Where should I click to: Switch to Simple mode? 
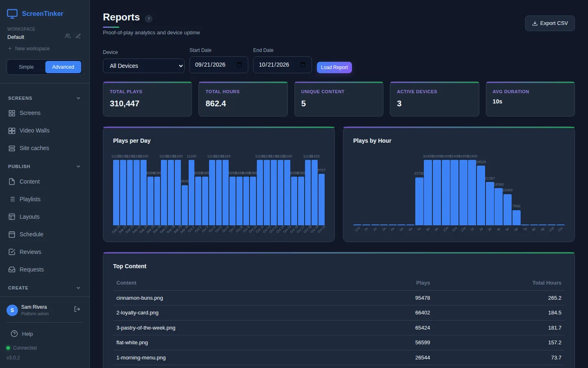(26, 67)
